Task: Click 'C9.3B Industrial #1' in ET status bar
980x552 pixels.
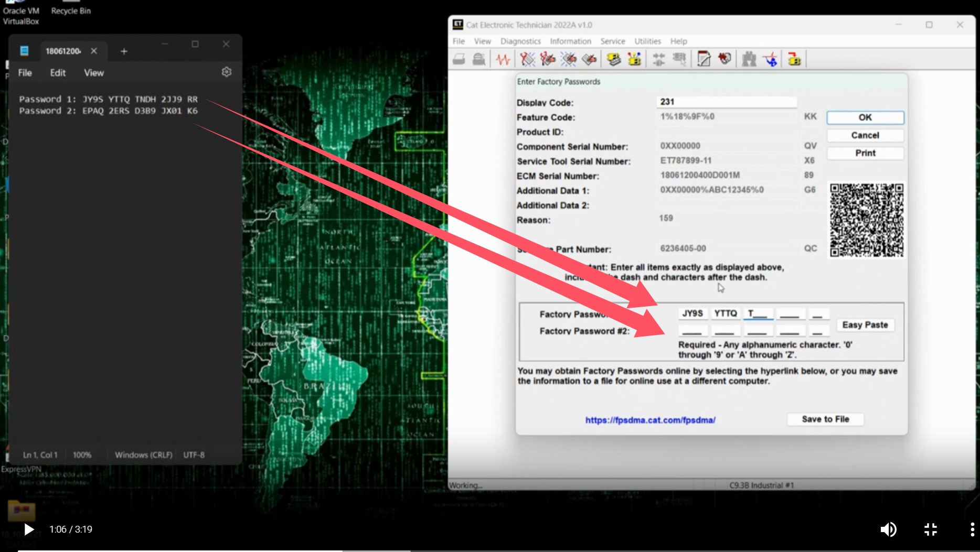Action: (761, 485)
